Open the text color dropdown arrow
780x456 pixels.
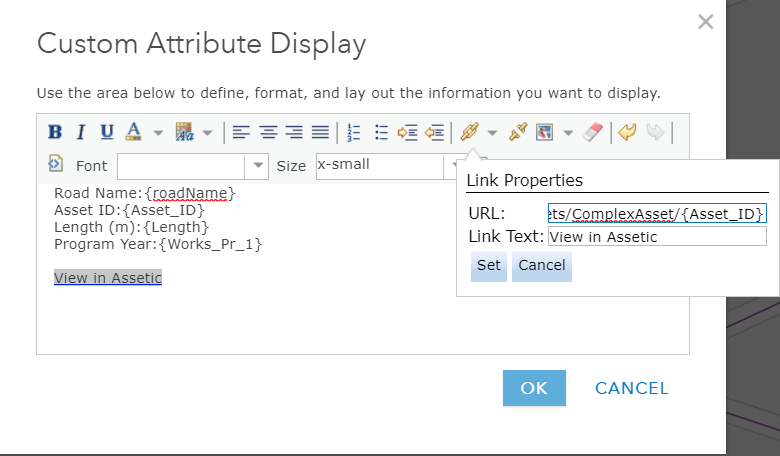click(x=158, y=133)
